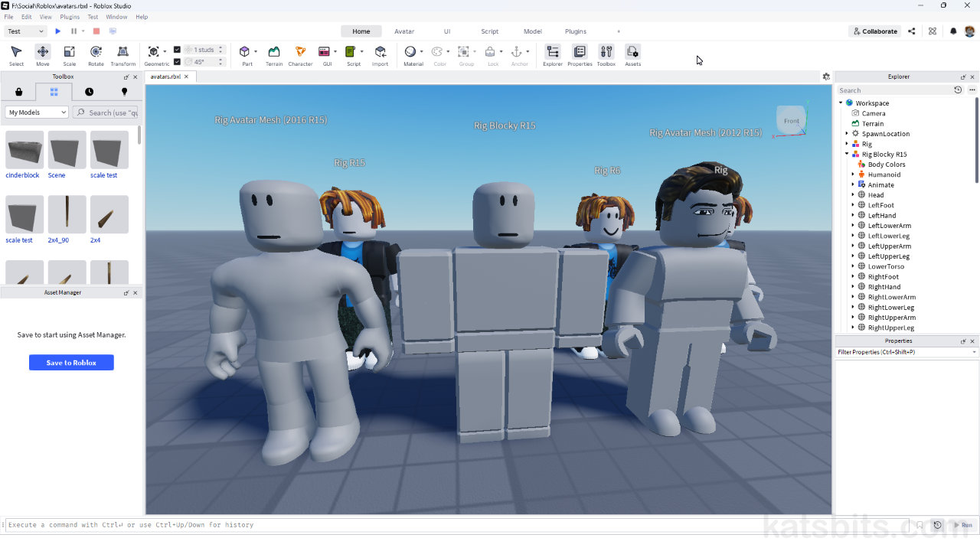The image size is (980, 551).
Task: Open notifications bell icon
Action: pyautogui.click(x=953, y=31)
